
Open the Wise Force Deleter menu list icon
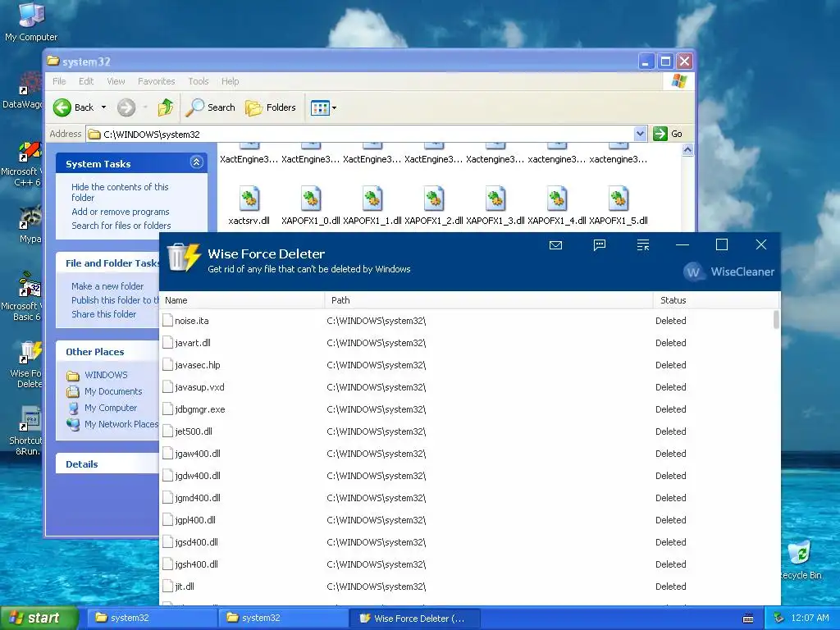point(643,245)
